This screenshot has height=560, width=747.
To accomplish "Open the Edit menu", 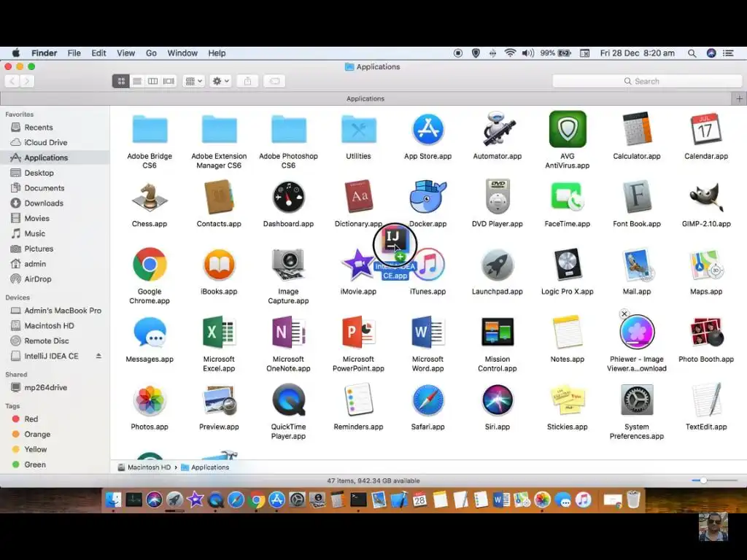I will point(98,52).
